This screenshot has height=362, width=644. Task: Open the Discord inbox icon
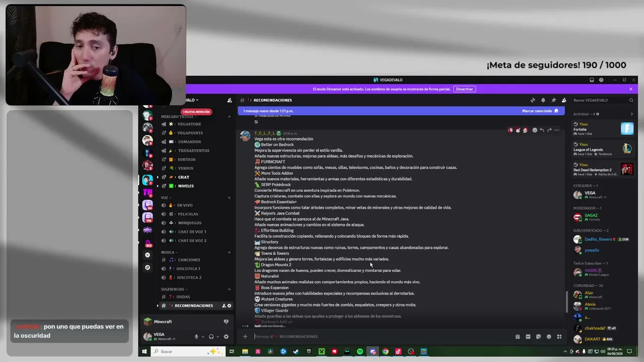592,80
